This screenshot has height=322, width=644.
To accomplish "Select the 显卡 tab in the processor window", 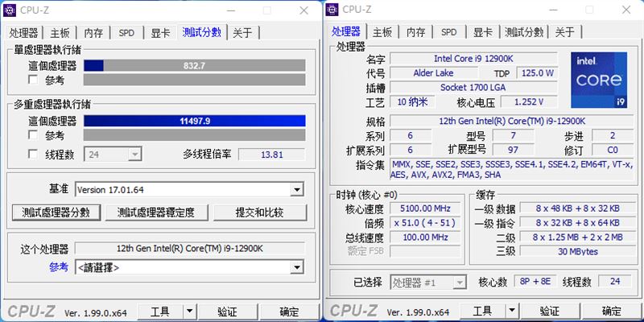I will tap(481, 32).
